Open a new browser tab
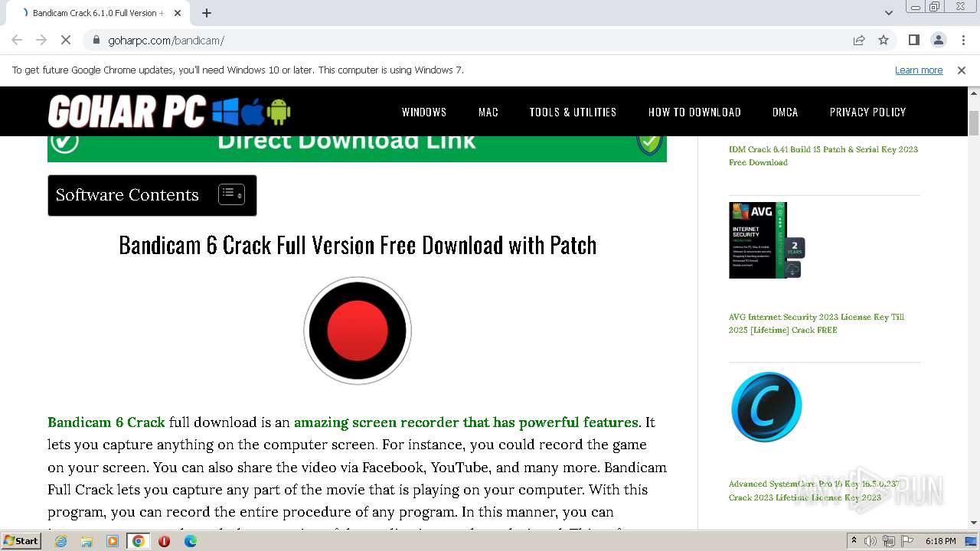 207,13
